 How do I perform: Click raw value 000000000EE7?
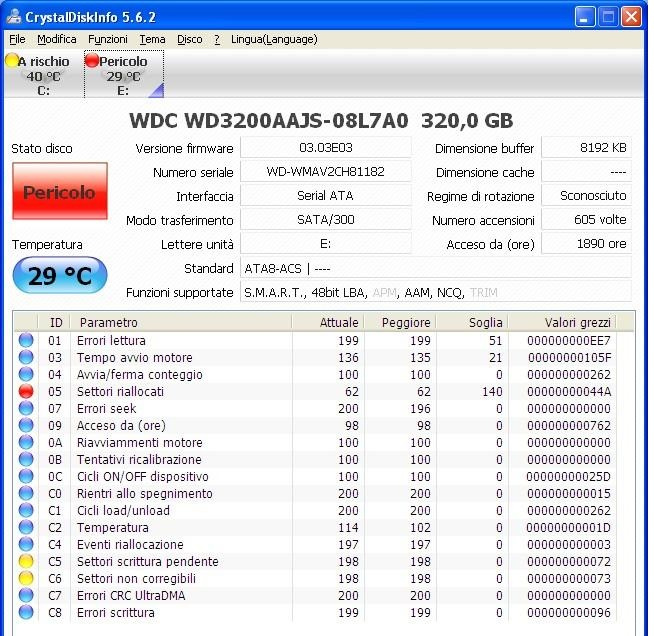point(569,341)
